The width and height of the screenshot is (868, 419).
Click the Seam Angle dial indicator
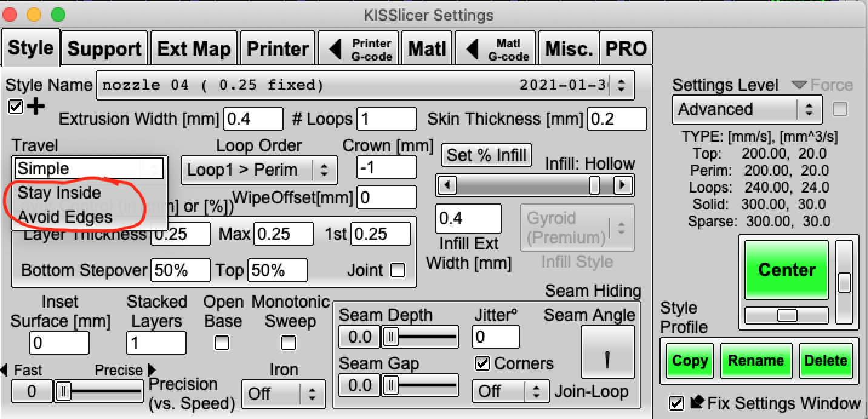[x=607, y=359]
